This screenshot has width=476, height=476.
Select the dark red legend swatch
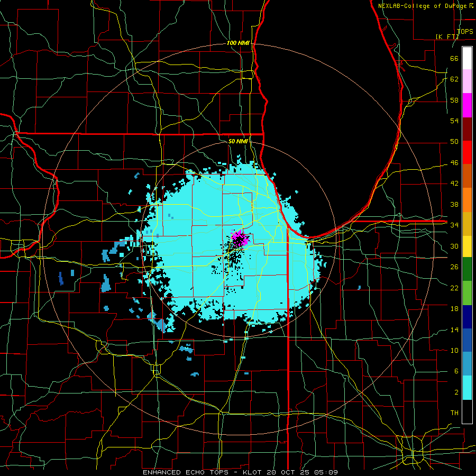tap(467, 129)
